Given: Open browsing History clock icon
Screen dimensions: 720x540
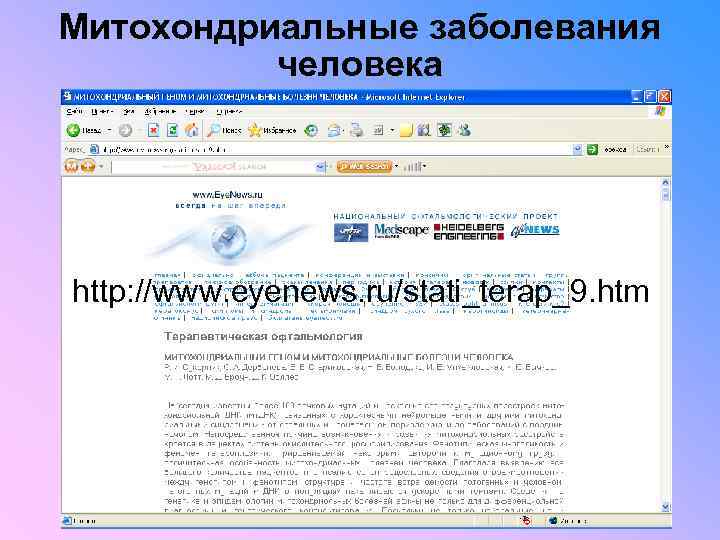Looking at the screenshot, I should 311,130.
